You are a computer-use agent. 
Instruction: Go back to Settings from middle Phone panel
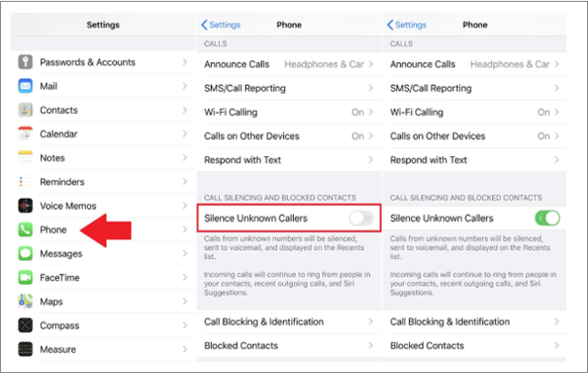click(x=221, y=25)
